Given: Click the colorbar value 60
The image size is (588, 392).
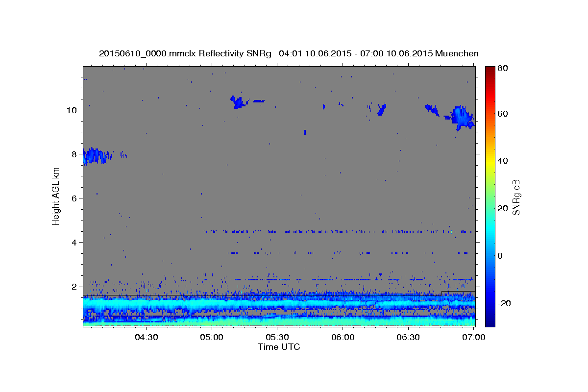Looking at the screenshot, I should (502, 114).
